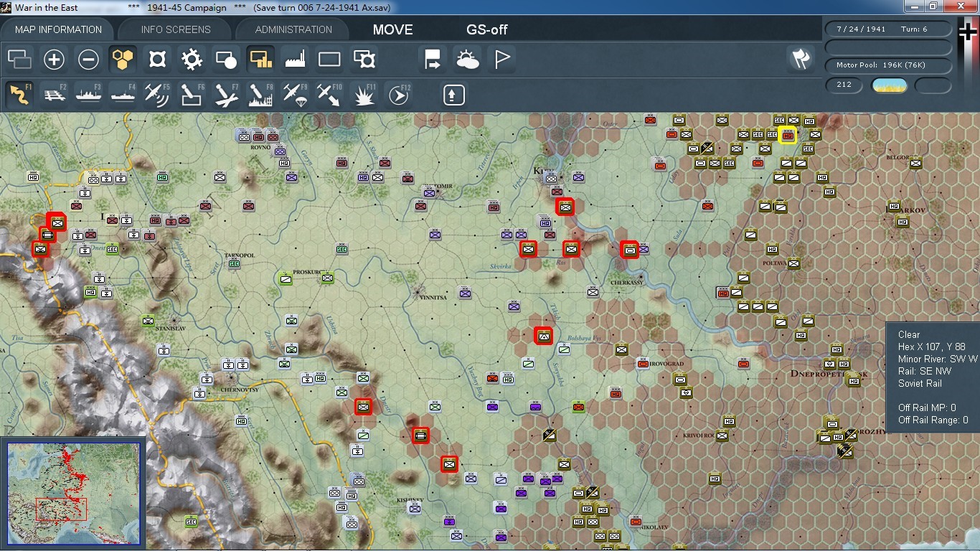Toggle the hex grid overlay (yellow hexagons)
Viewport: 980px width, 551px height.
pos(123,60)
